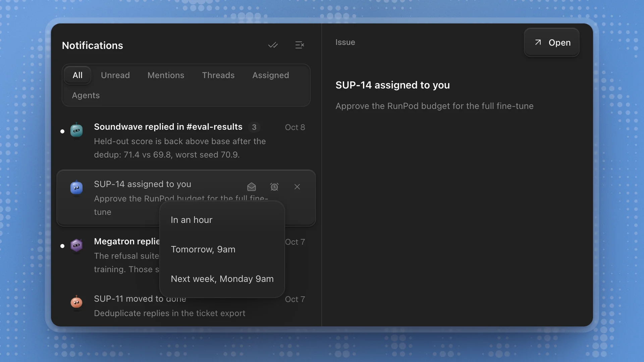
Task: Click Deduplicate replies in the ticket export
Action: (170, 313)
